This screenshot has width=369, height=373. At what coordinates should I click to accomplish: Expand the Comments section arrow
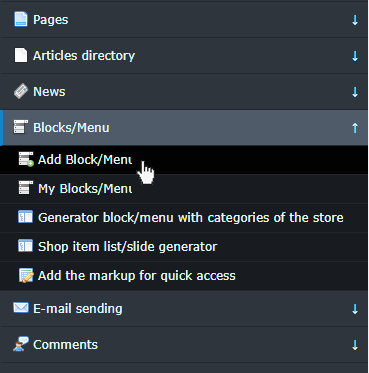(x=355, y=345)
